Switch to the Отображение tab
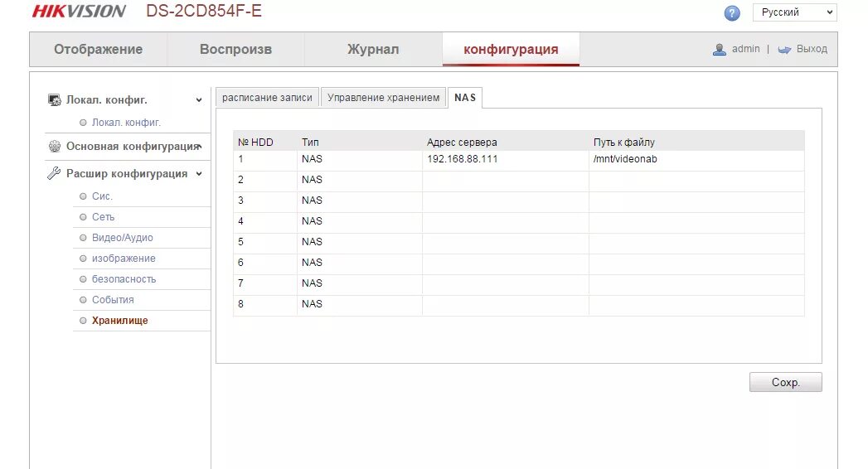Screen dimensions: 868x469 click(98, 49)
